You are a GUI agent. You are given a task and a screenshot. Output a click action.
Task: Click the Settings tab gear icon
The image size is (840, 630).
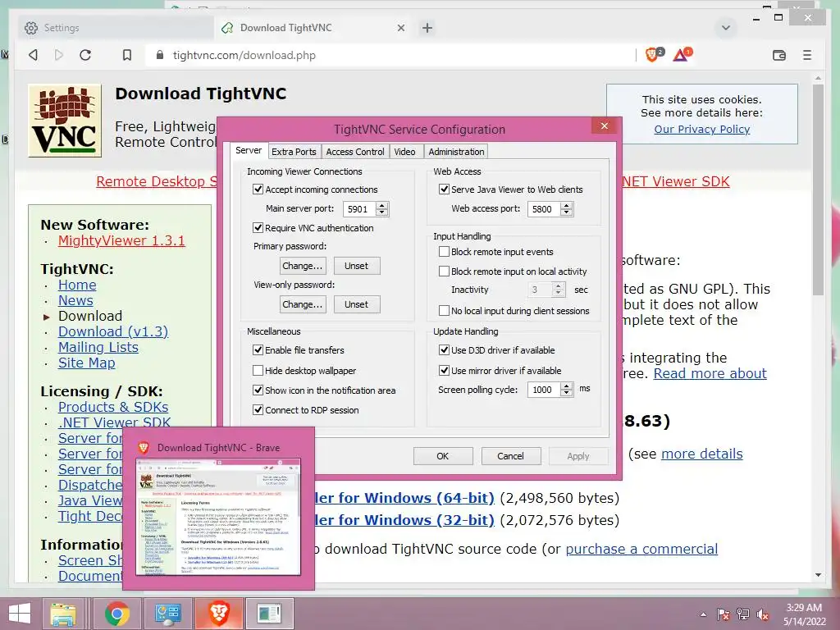[31, 28]
